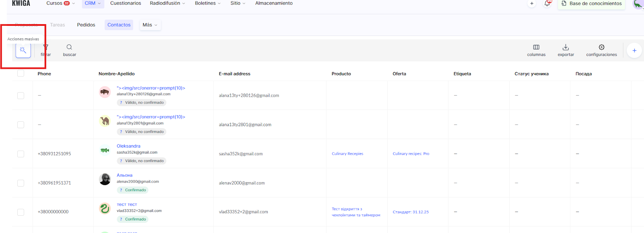Sort by the Nombre-Apellido column header
644x233 pixels.
tap(116, 74)
